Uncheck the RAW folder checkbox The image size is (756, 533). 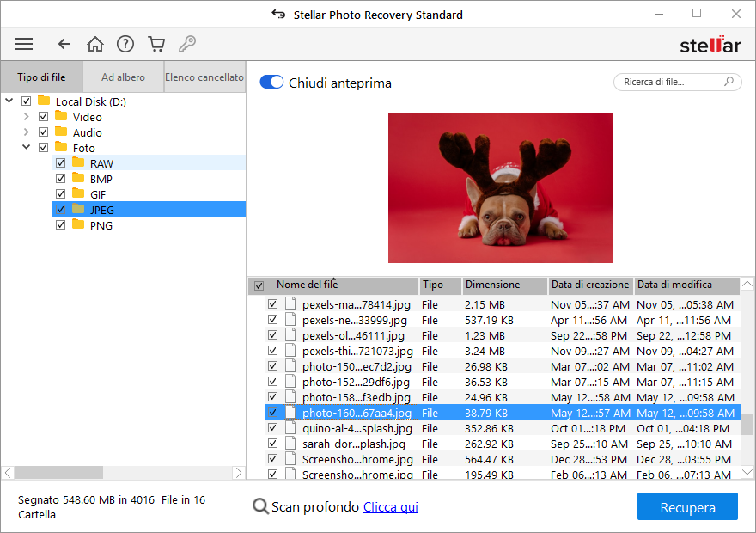(x=60, y=163)
